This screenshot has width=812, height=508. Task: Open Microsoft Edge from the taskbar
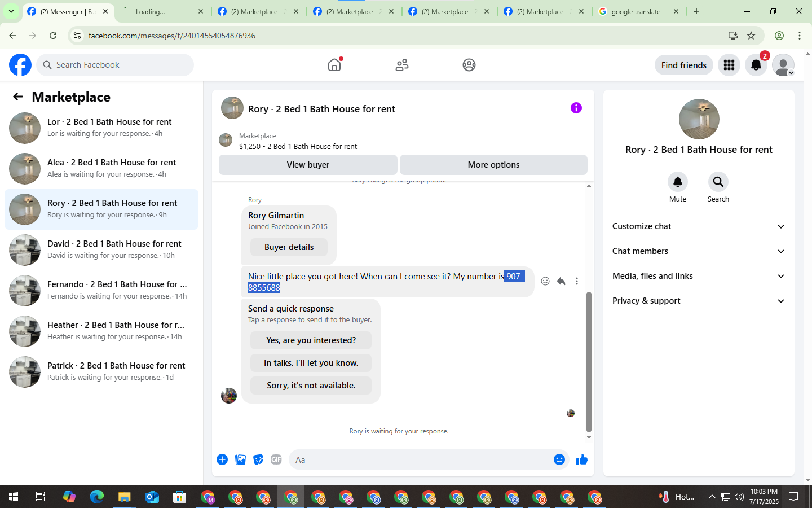(96, 497)
